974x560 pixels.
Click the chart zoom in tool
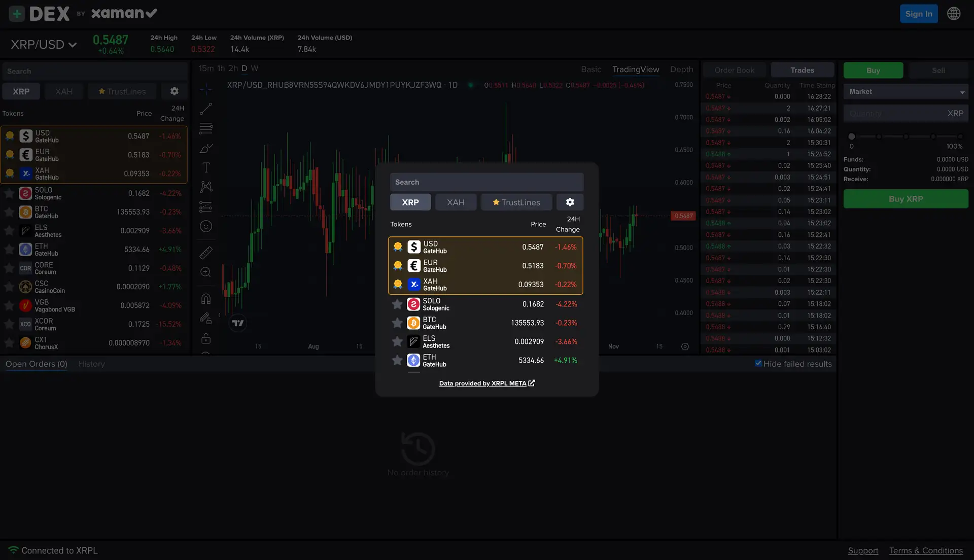pos(205,272)
